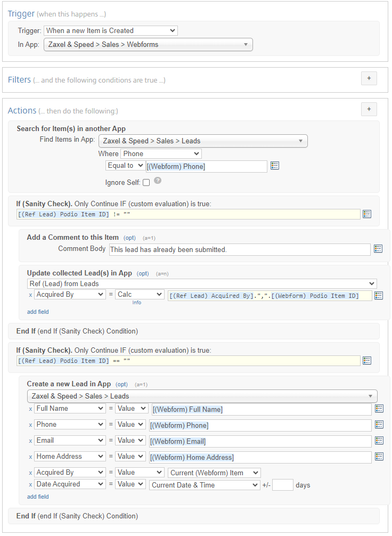392x536 pixels.
Task: Click opt link on Create a new Lead action
Action: (x=121, y=385)
